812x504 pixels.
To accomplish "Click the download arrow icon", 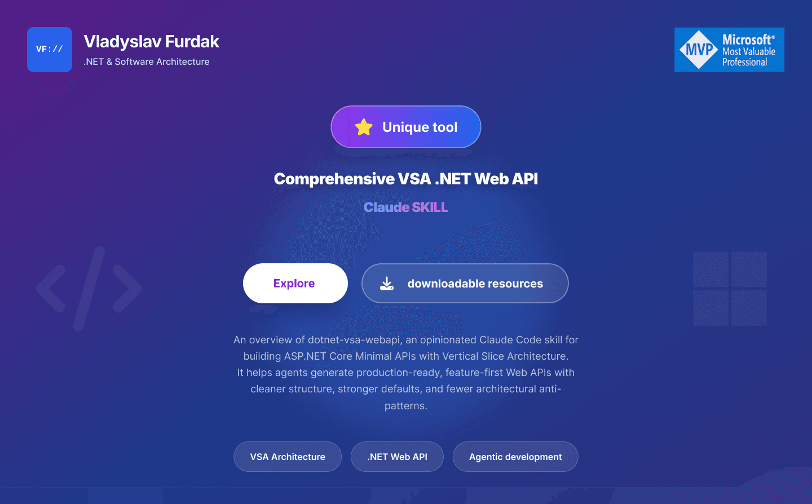I will pos(387,283).
